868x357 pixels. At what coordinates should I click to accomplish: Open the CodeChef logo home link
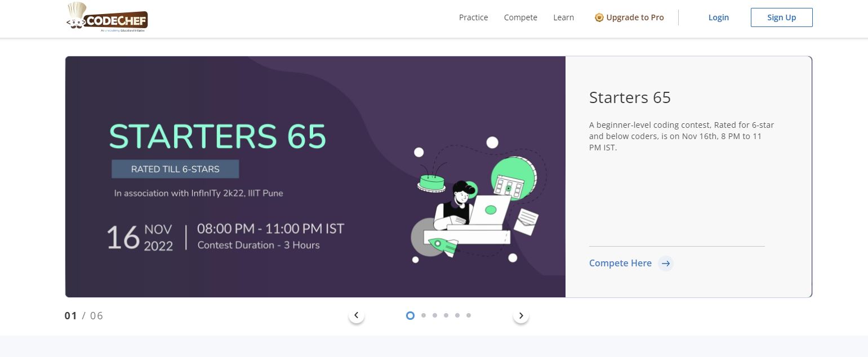[x=107, y=17]
